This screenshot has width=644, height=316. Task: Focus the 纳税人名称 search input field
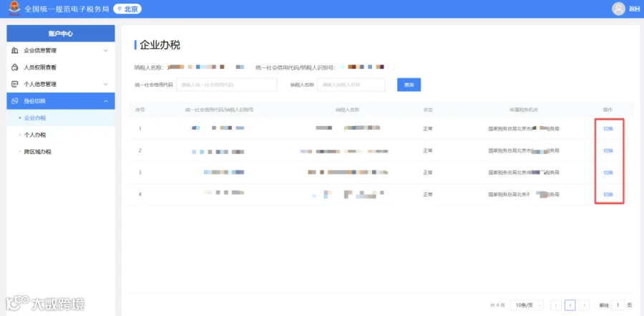pos(351,85)
